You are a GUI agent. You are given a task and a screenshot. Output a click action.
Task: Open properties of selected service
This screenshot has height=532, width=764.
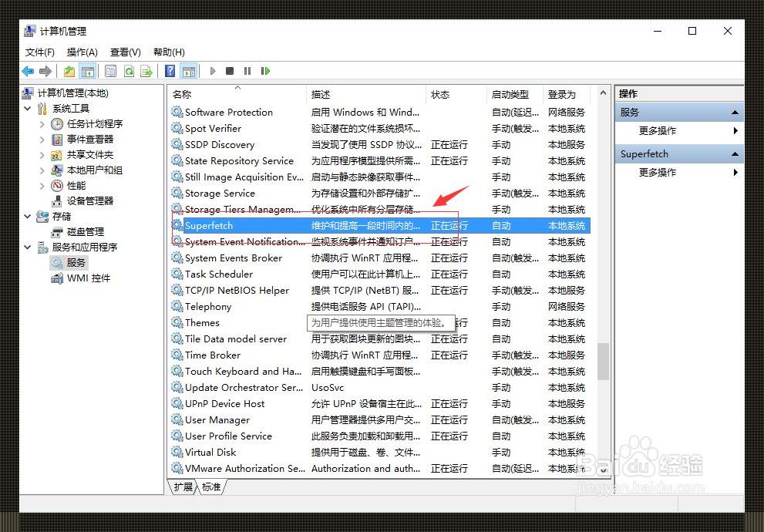point(109,71)
